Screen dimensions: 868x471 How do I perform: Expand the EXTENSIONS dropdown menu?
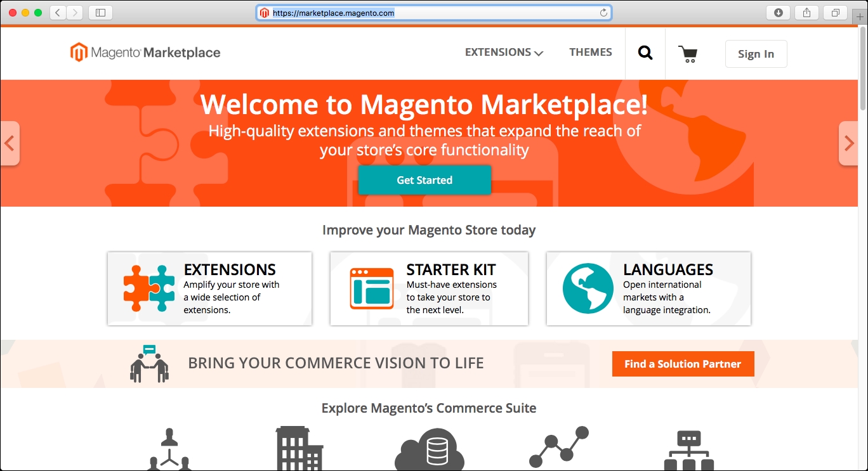[x=504, y=53]
